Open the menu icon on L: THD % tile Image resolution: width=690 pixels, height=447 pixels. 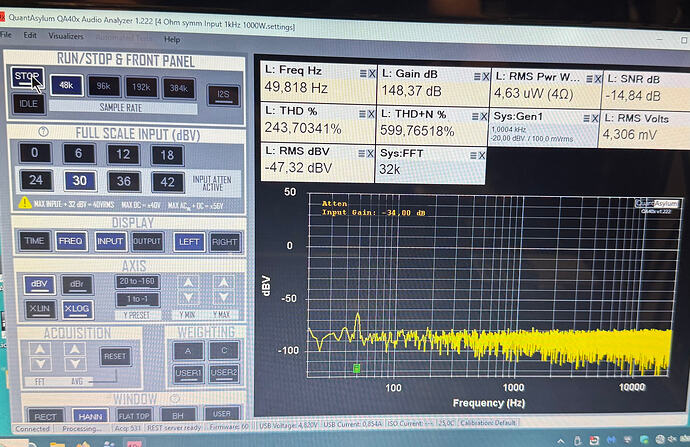click(363, 114)
